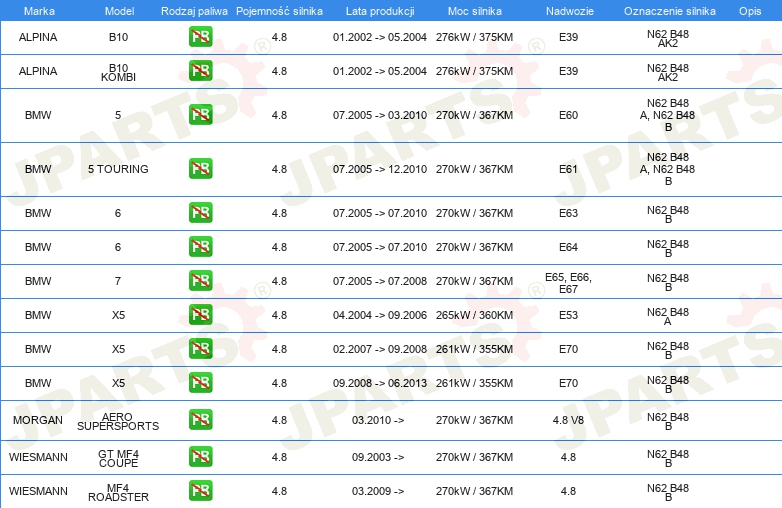Viewport: 782px width, 508px height.
Task: Click the 'E53' body cell
Action: [x=568, y=315]
